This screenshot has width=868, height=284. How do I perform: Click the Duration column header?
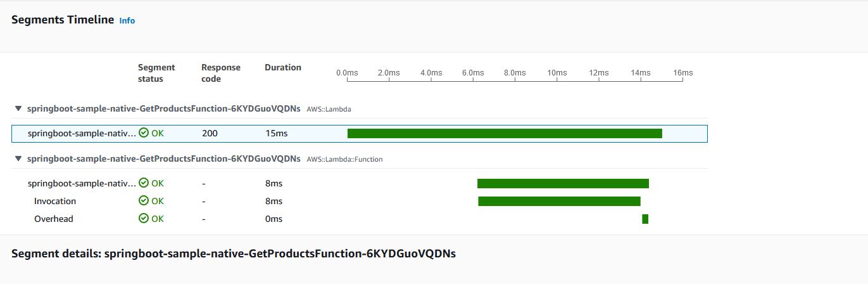point(283,67)
